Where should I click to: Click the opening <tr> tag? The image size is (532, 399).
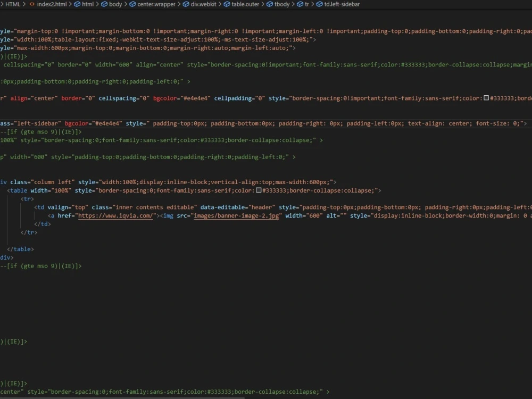click(x=27, y=199)
